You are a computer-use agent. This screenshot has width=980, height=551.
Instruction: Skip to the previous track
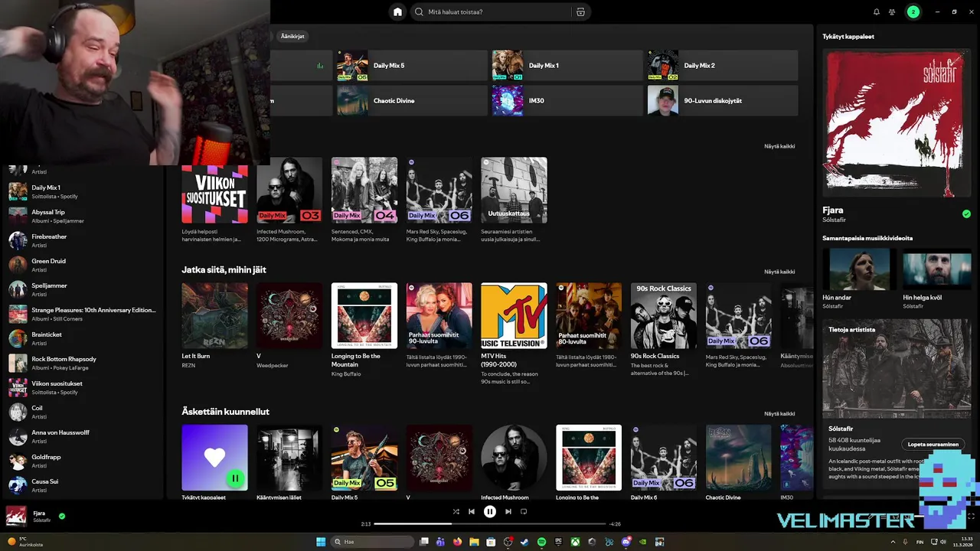[472, 511]
